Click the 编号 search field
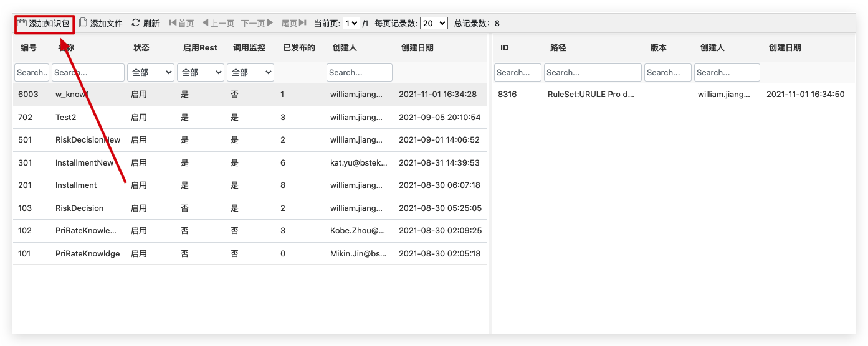The height and width of the screenshot is (346, 868). click(x=32, y=73)
